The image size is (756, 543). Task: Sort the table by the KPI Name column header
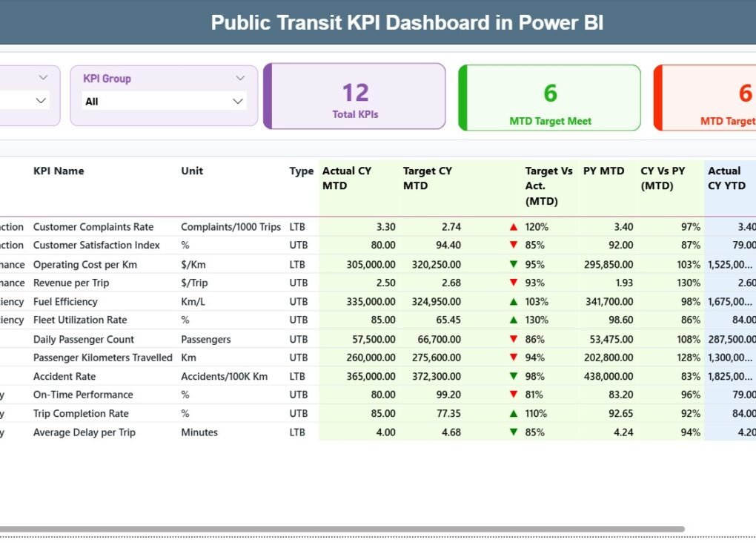(59, 171)
